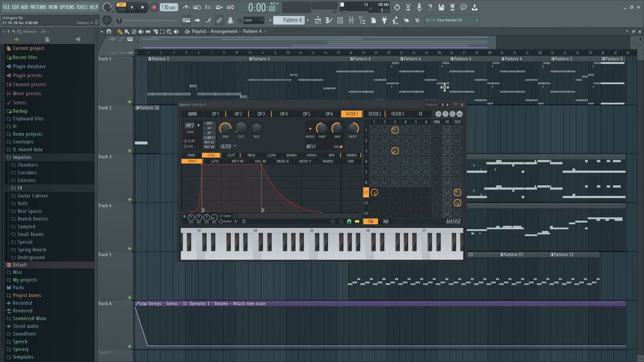Open the HP2 filter type arrow
The width and height of the screenshot is (644, 362).
(x=198, y=125)
